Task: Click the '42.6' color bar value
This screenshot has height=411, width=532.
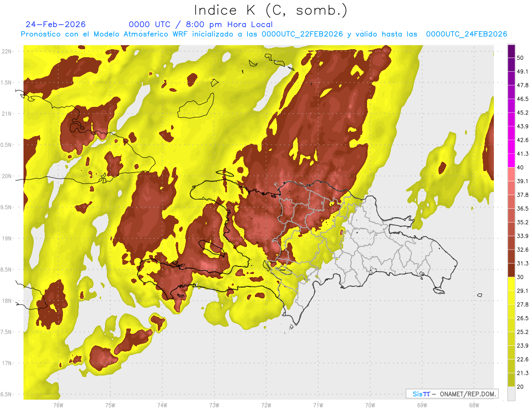Action: click(x=523, y=140)
